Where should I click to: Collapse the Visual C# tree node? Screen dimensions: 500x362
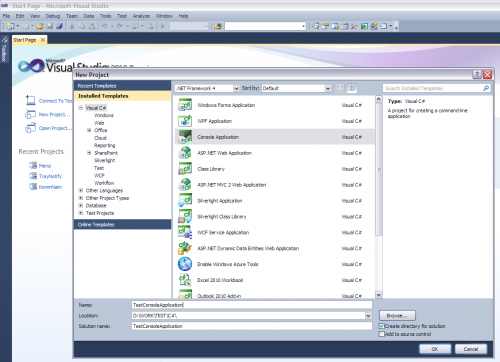(x=81, y=108)
